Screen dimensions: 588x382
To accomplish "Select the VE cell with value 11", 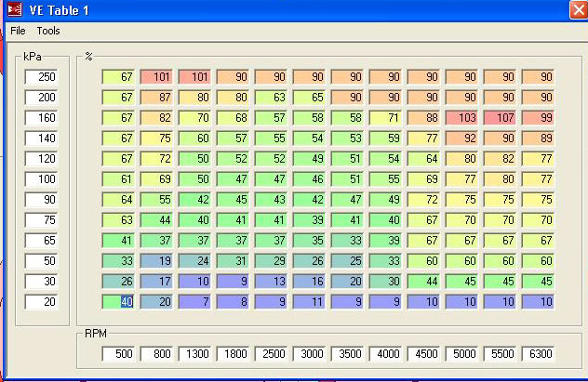I will [x=309, y=302].
